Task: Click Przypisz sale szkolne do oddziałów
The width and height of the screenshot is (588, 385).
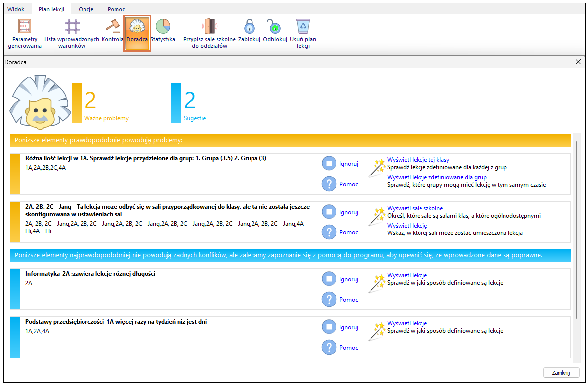Action: pyautogui.click(x=209, y=34)
